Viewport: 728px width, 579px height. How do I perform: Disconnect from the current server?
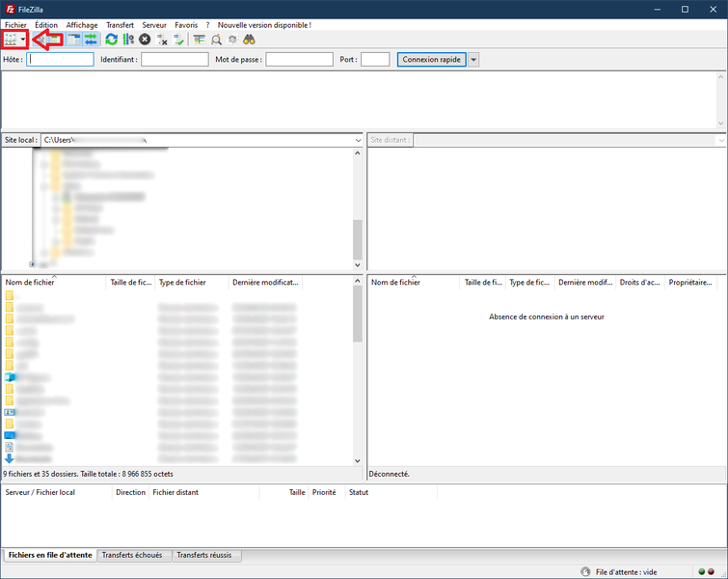click(162, 40)
